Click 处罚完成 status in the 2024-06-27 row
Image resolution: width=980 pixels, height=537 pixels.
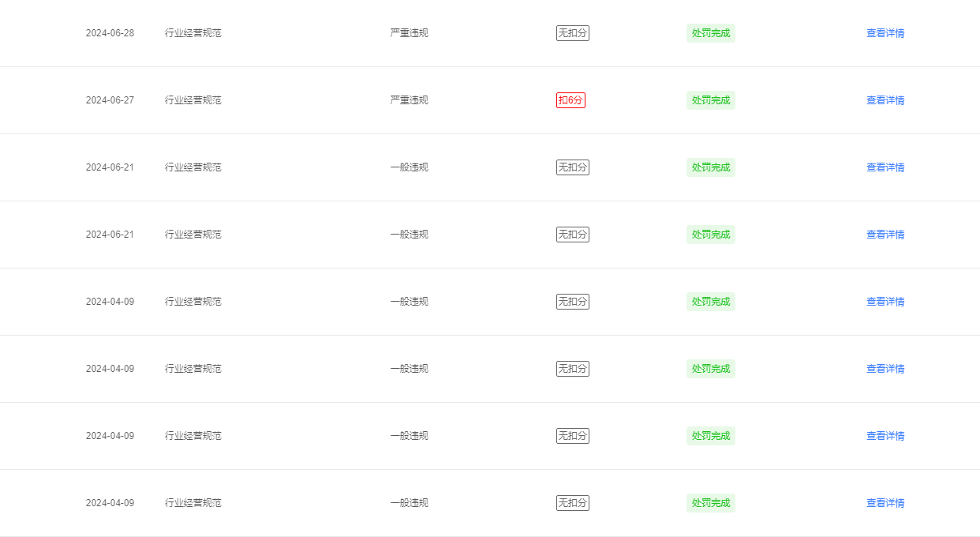click(711, 100)
